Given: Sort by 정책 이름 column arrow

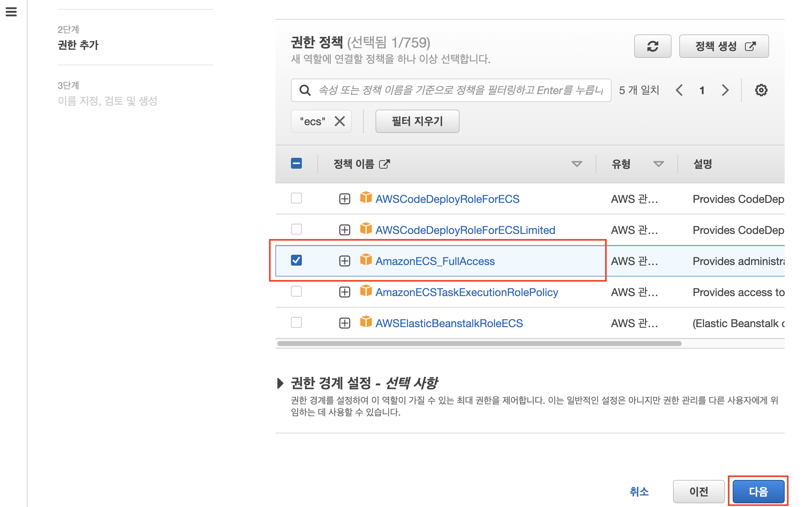Looking at the screenshot, I should [576, 164].
